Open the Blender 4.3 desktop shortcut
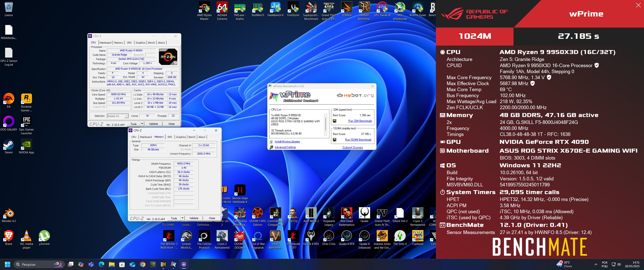644x270 pixels. pos(9,215)
